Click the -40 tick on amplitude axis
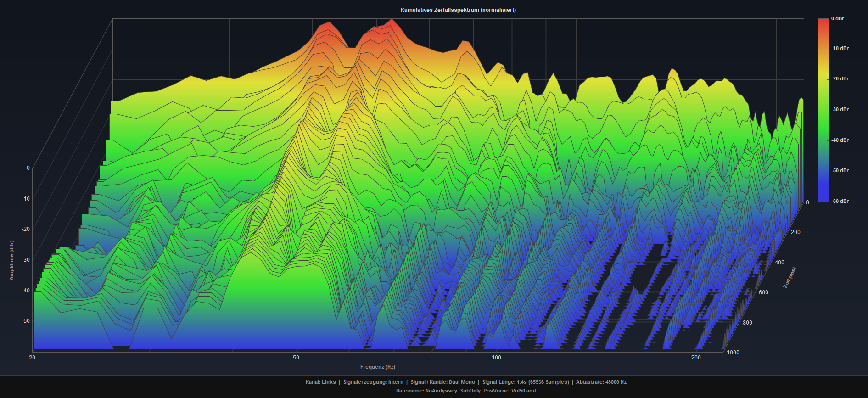 point(25,291)
